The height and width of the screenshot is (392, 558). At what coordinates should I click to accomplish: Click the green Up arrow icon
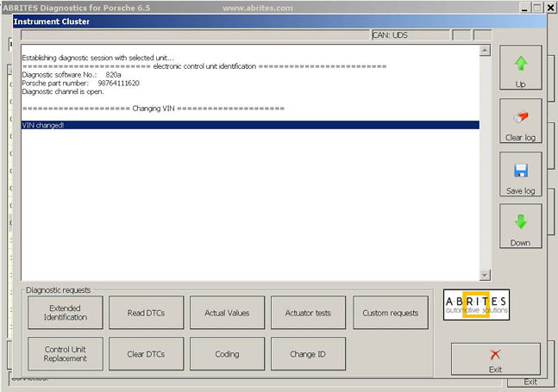tap(520, 64)
